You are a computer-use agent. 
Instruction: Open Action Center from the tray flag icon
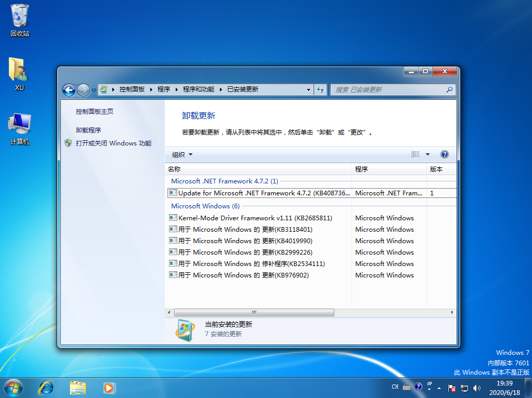452,388
